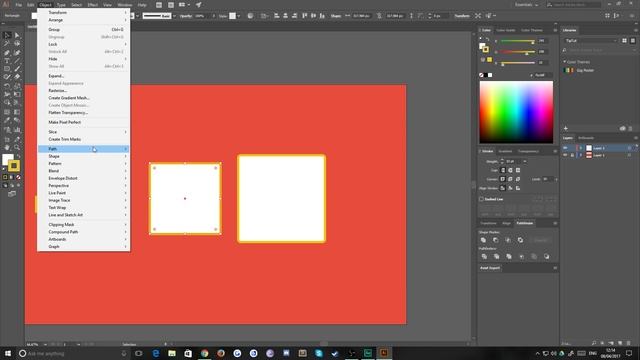Choose the Butt Cap stroke option
640x360 pixels.
click(x=503, y=170)
